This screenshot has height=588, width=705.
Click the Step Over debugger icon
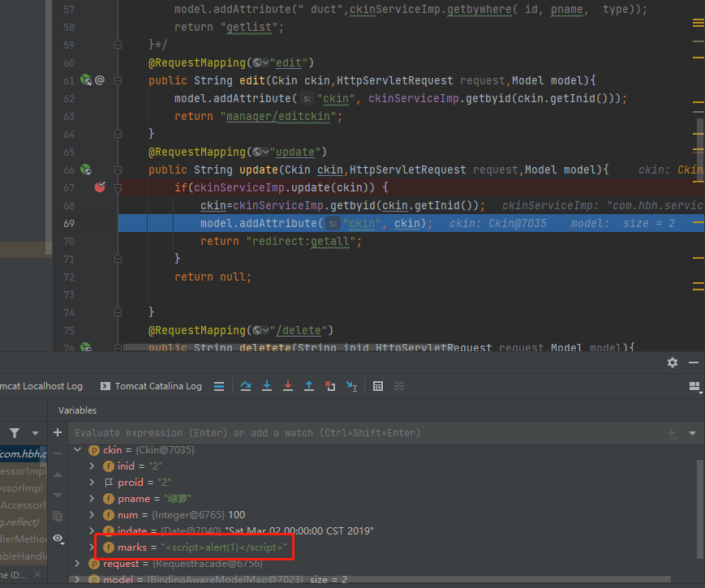[x=246, y=386]
